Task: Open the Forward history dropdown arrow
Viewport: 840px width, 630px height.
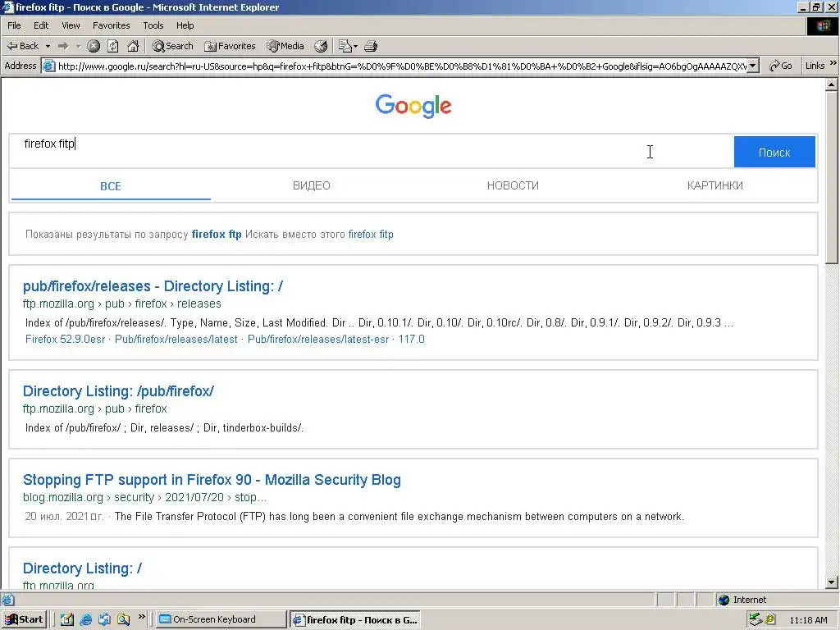Action: (78, 46)
